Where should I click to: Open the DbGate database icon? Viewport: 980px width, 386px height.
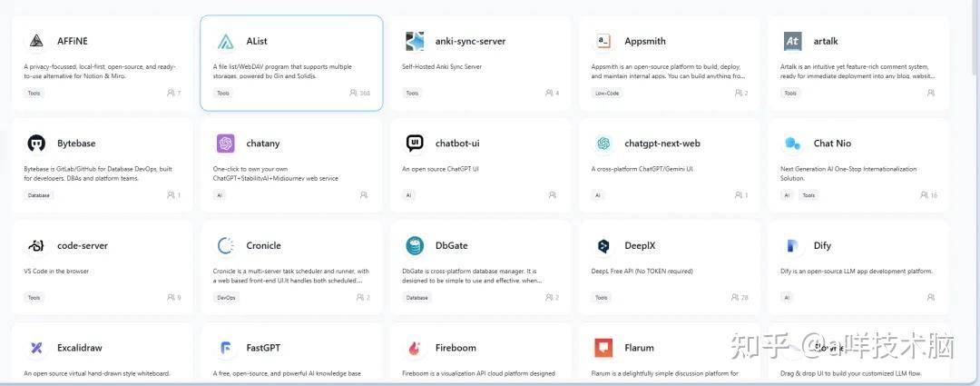click(x=415, y=246)
